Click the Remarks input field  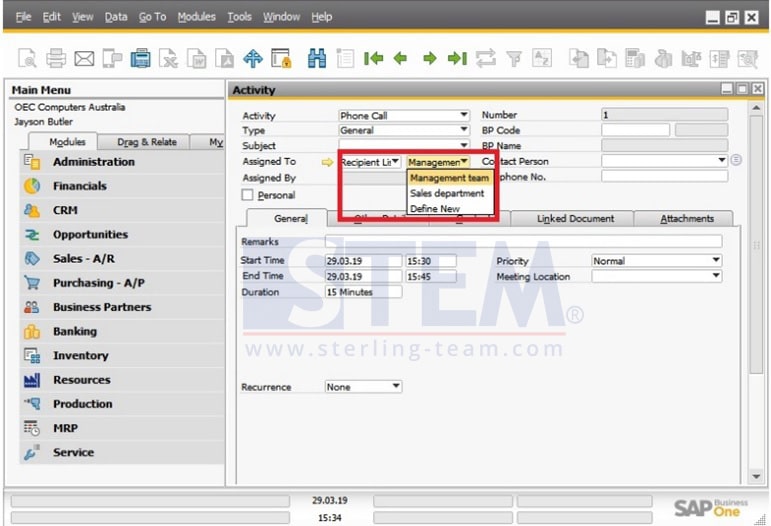tap(523, 241)
